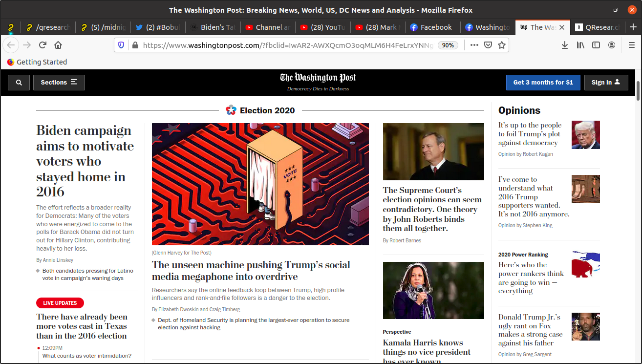Image resolution: width=642 pixels, height=364 pixels.
Task: Click the Trump photo beside Kagan opinion
Action: (x=586, y=135)
